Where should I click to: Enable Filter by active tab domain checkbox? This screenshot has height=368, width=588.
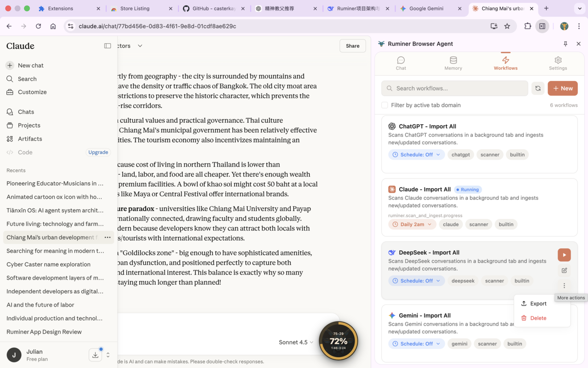coord(385,105)
